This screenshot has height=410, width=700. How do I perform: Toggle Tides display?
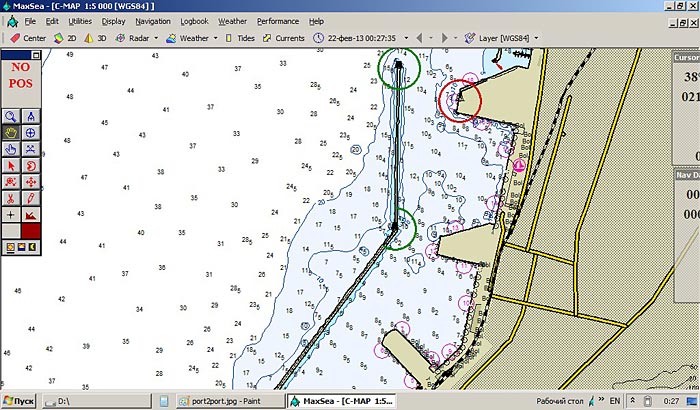(240, 38)
